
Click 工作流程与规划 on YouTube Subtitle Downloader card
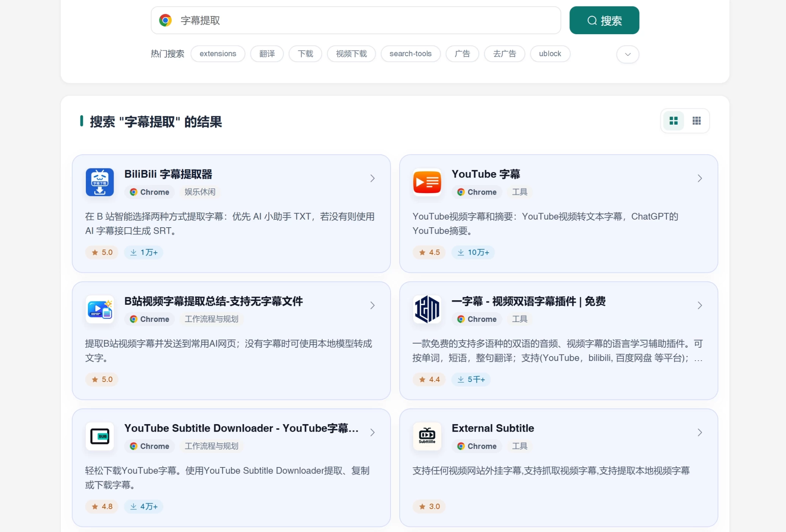coord(212,446)
